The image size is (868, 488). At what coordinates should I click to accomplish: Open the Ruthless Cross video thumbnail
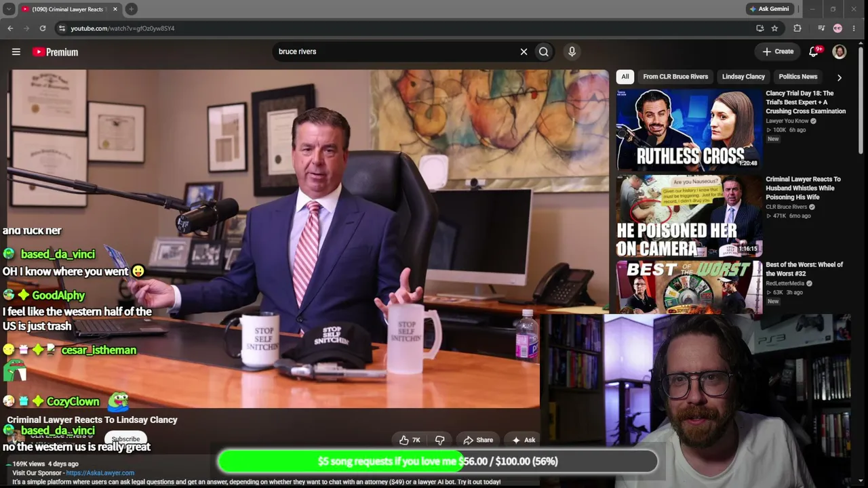tap(689, 129)
